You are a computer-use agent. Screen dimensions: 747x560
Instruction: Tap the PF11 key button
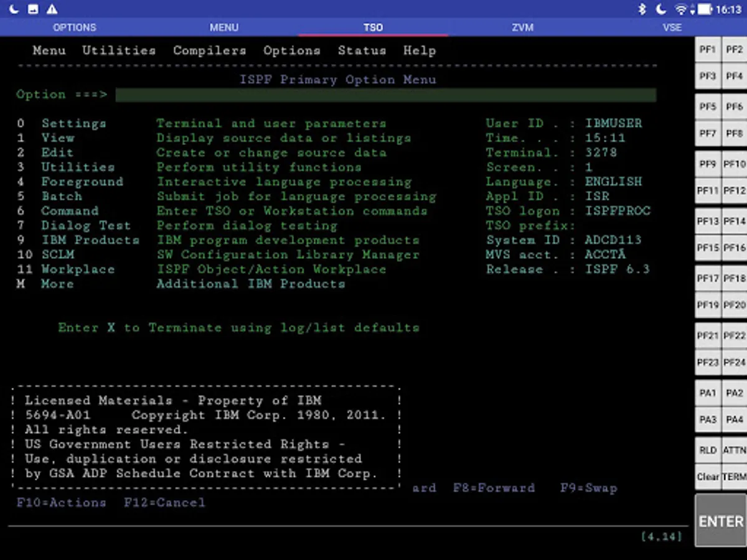click(x=708, y=191)
